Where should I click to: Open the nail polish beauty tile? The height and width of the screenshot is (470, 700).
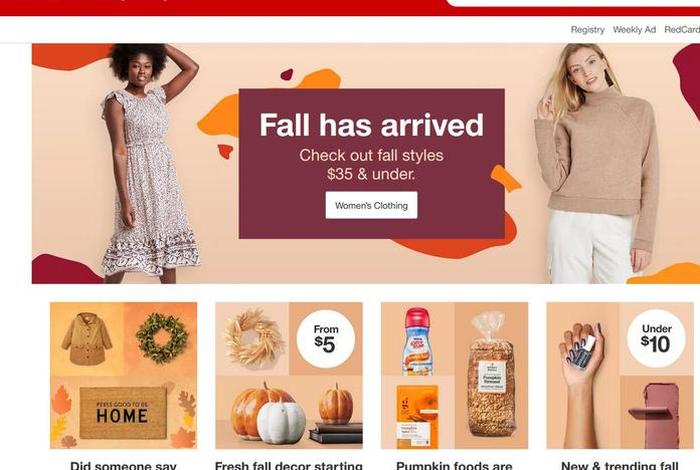pyautogui.click(x=620, y=375)
